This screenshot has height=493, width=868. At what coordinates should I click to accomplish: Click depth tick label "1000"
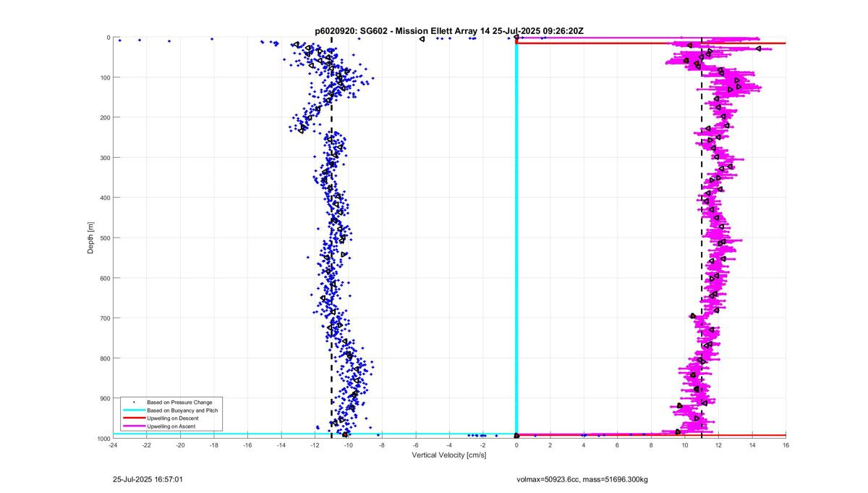tap(103, 438)
